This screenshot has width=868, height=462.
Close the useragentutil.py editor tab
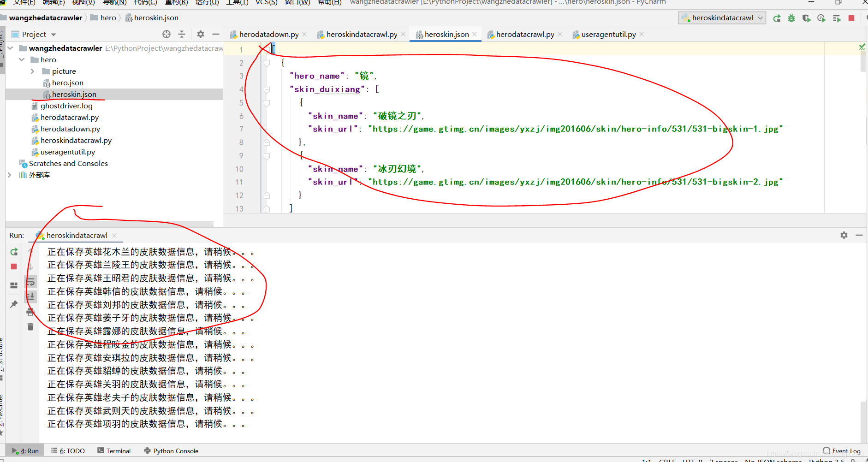[x=642, y=34]
